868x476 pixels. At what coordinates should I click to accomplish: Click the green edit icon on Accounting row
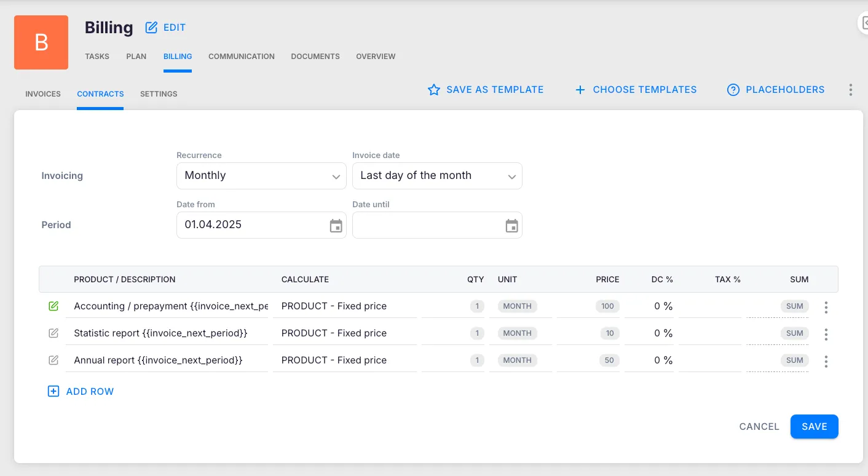click(53, 306)
